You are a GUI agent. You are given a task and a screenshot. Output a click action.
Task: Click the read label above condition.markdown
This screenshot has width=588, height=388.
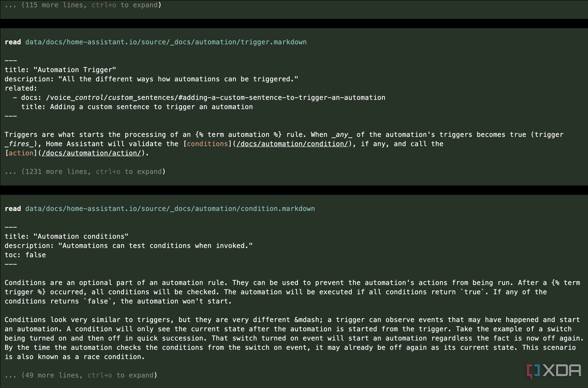[x=13, y=209]
